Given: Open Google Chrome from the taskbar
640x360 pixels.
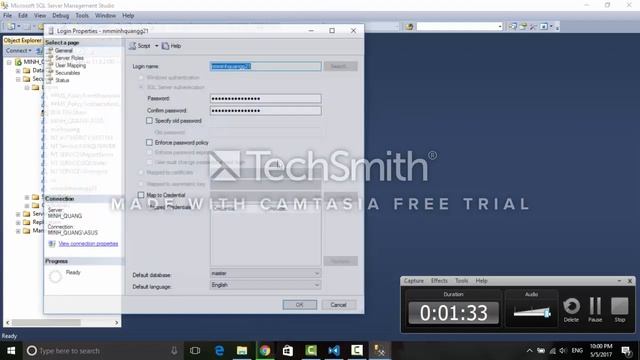Looking at the screenshot, I should point(265,351).
